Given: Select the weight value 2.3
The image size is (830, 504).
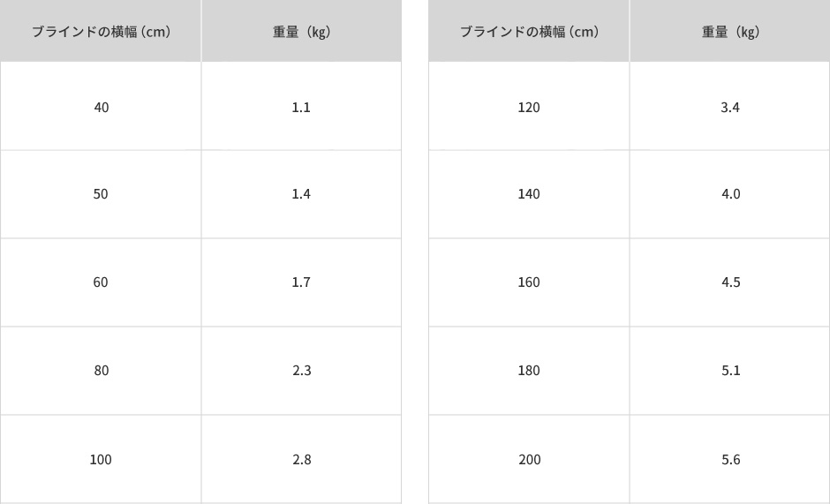Looking at the screenshot, I should click(x=302, y=371).
